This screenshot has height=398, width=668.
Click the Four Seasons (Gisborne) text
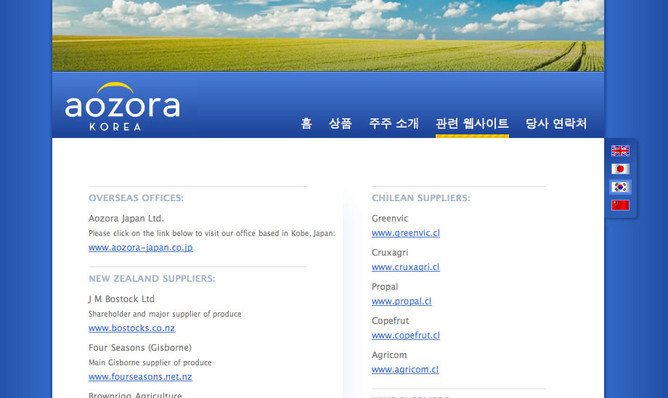140,348
